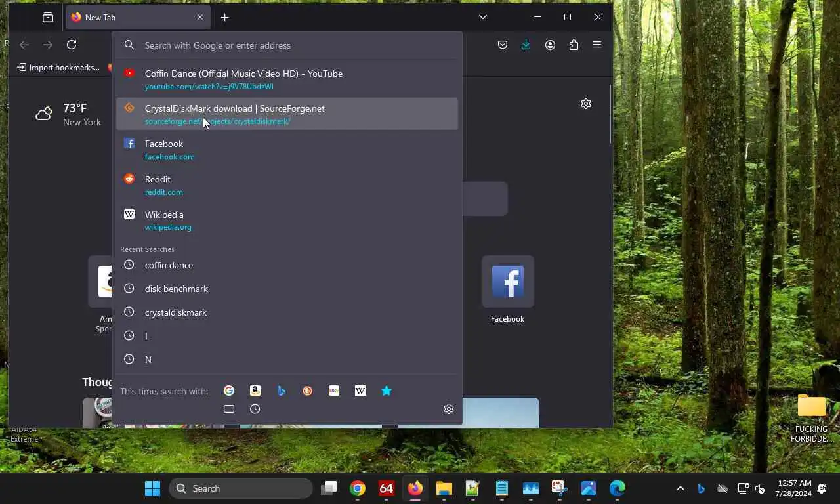The height and width of the screenshot is (504, 840).
Task: Open CrystalDiskMark SourceForge suggestion
Action: pyautogui.click(x=287, y=114)
